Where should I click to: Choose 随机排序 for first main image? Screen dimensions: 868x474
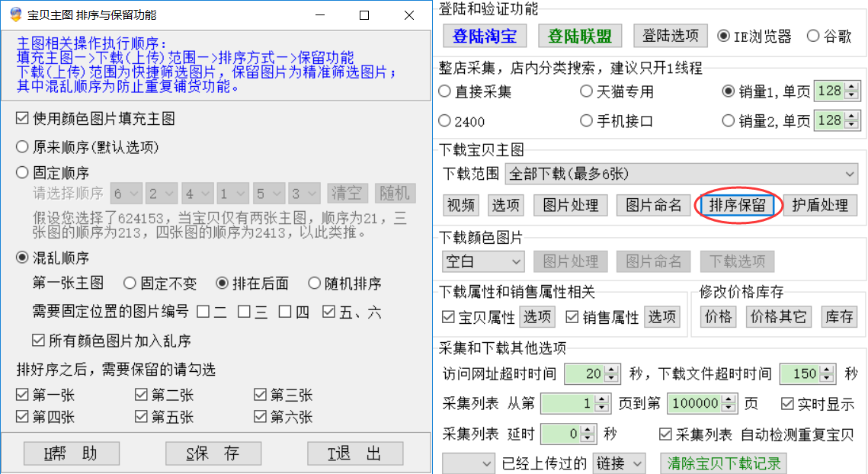(314, 283)
